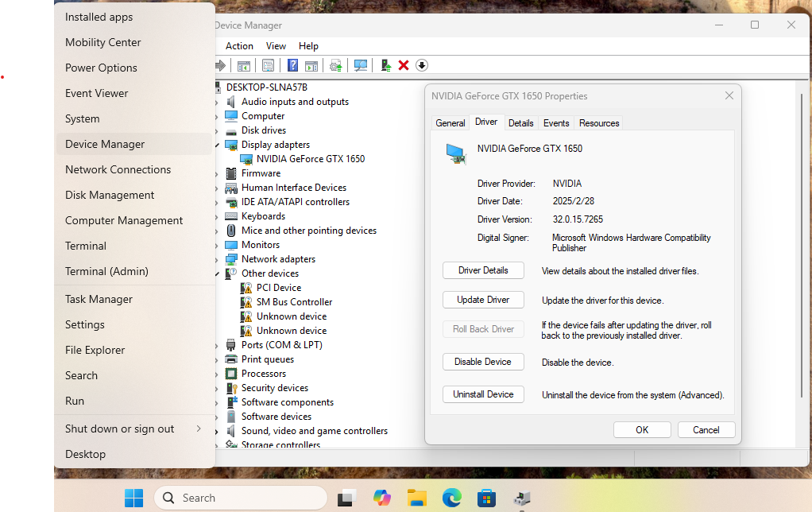Expand the Monitors tree node
This screenshot has height=512, width=812.
pos(217,245)
